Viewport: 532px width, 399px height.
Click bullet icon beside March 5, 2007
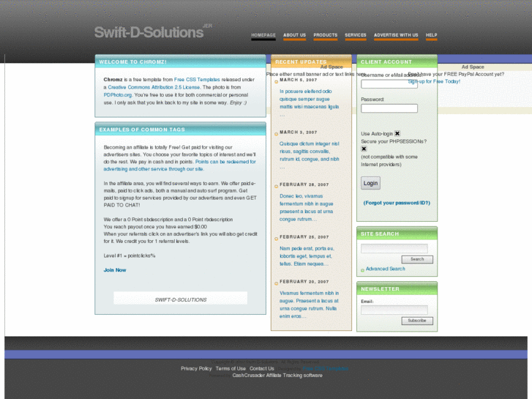point(276,81)
